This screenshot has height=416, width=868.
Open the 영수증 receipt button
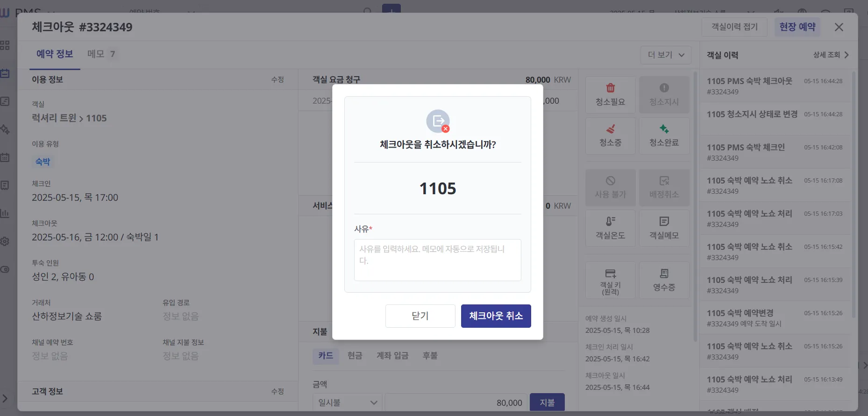pos(664,280)
